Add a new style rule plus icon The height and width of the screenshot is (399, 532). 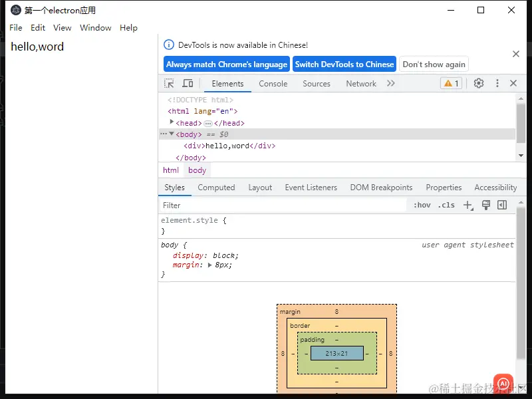pos(468,205)
